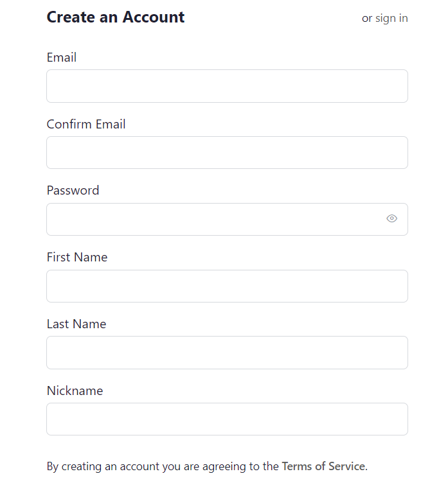Click the 'Confirm Email' label text
This screenshot has height=483, width=448.
86,124
